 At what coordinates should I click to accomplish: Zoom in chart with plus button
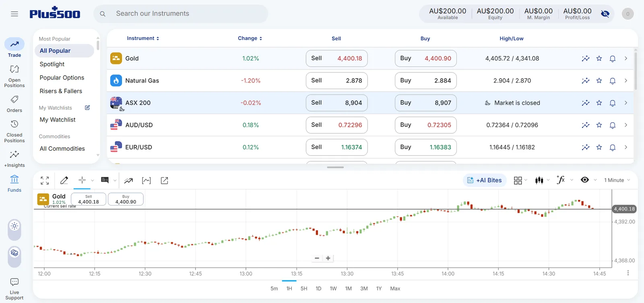click(x=328, y=258)
